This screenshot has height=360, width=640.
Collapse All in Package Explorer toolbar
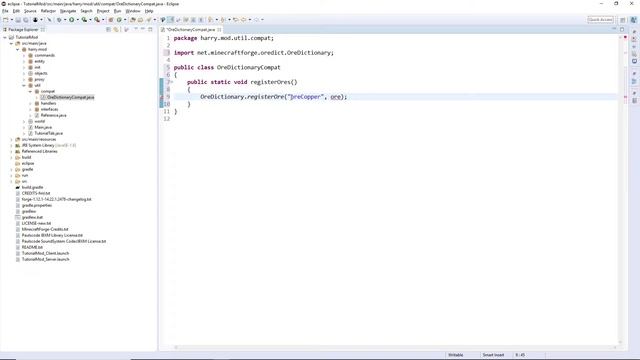tap(108, 29)
